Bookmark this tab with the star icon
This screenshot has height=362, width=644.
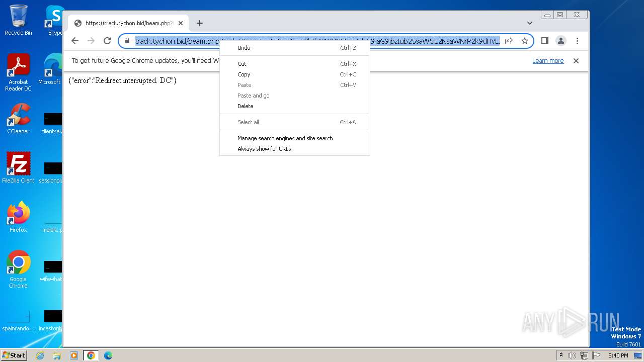(x=524, y=41)
